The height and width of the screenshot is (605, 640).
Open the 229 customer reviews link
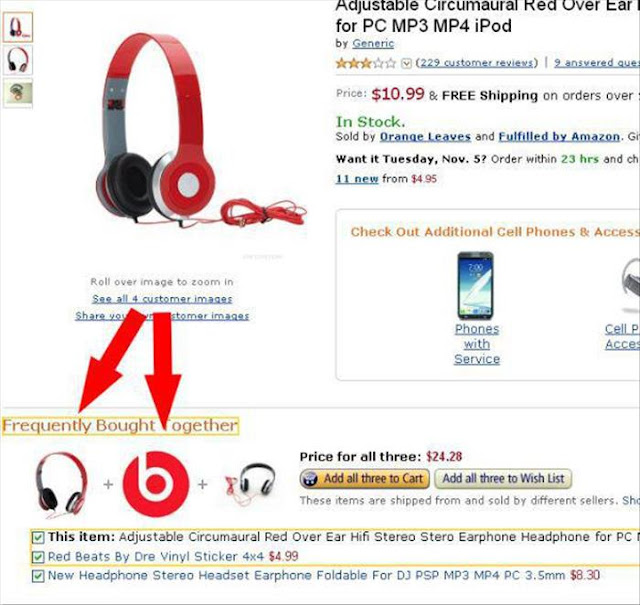point(477,63)
